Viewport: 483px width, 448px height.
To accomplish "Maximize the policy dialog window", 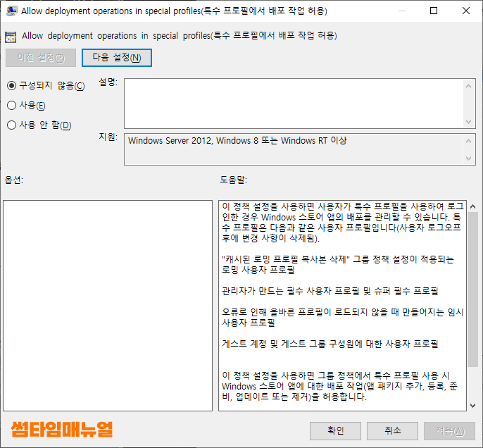I will (x=434, y=11).
